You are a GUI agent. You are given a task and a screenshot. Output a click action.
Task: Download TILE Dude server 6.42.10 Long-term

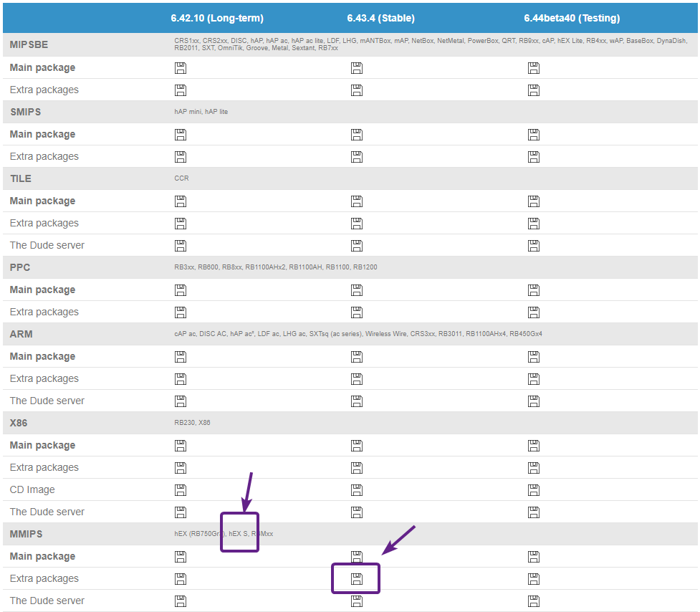tap(181, 246)
